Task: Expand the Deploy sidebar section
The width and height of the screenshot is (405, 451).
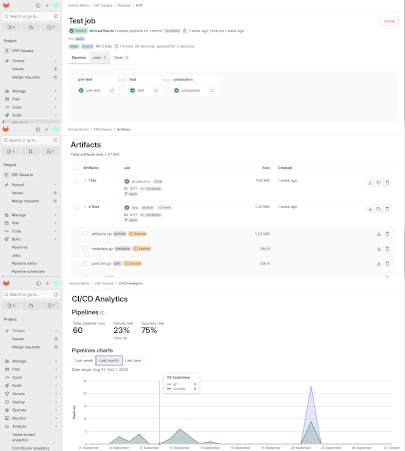Action: tap(31, 402)
